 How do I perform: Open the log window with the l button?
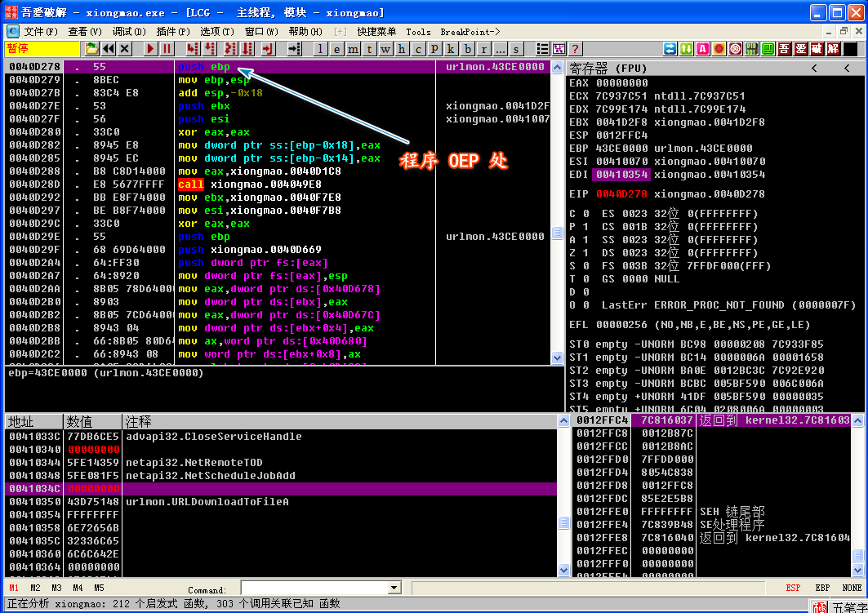[x=320, y=49]
